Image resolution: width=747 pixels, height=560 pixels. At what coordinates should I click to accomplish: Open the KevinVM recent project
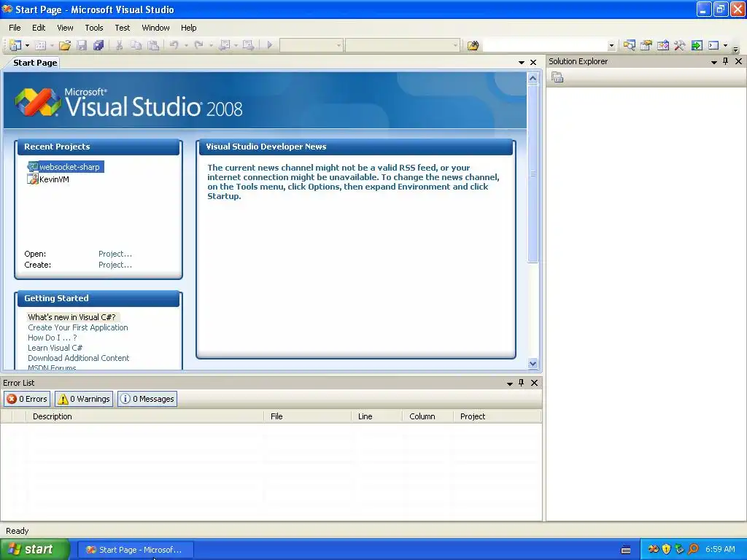(54, 179)
